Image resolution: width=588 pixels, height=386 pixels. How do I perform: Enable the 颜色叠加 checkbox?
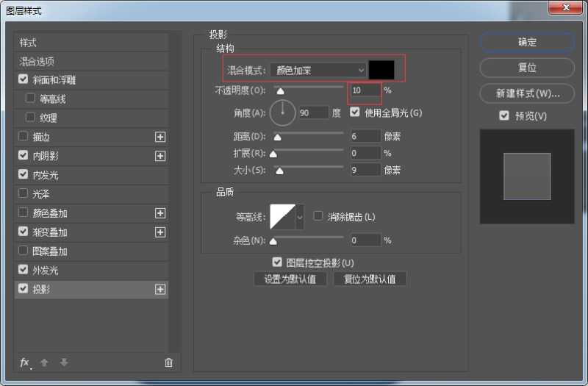click(x=24, y=212)
